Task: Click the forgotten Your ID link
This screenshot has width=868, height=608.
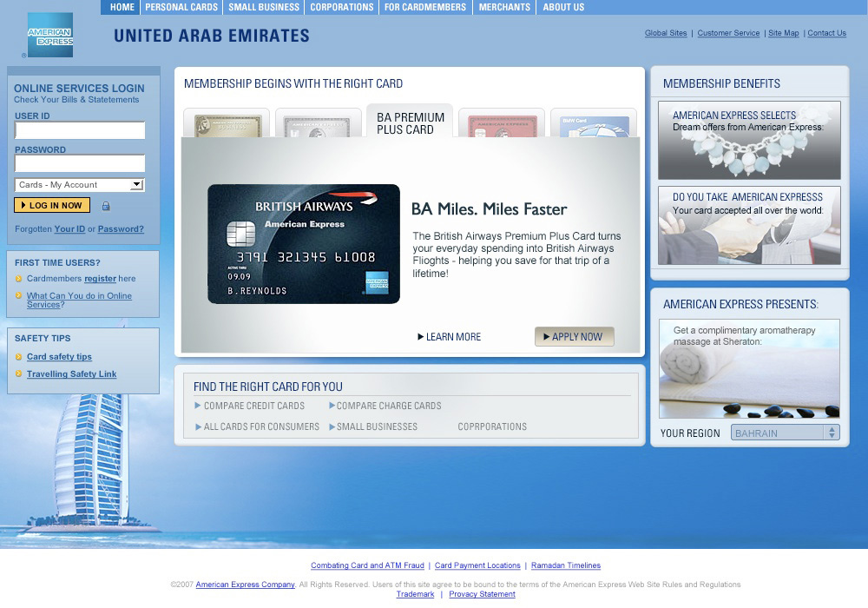Action: 69,229
